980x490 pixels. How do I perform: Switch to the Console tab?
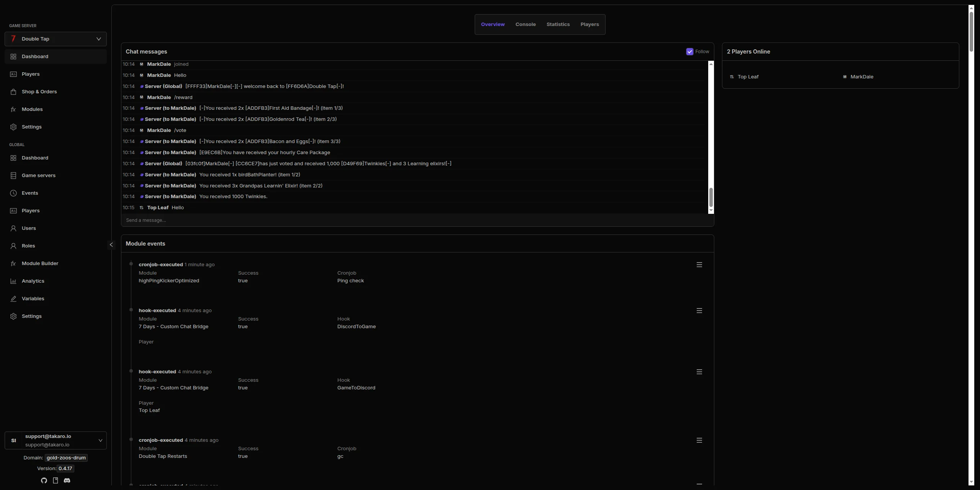tap(525, 24)
